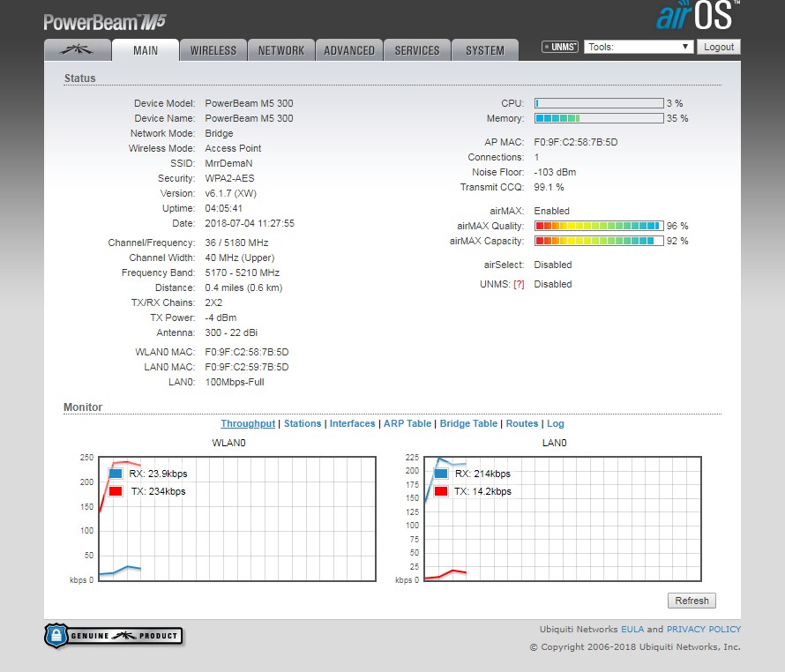The height and width of the screenshot is (672, 785).
Task: Select the LAN0 MAC address value
Action: pos(247,367)
